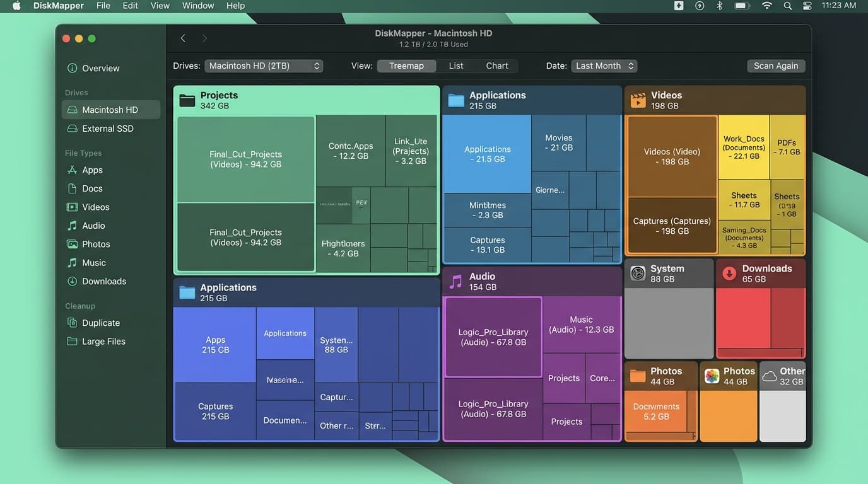This screenshot has height=484, width=868.
Task: Select the Apps 215 GB treemap block
Action: (215, 345)
